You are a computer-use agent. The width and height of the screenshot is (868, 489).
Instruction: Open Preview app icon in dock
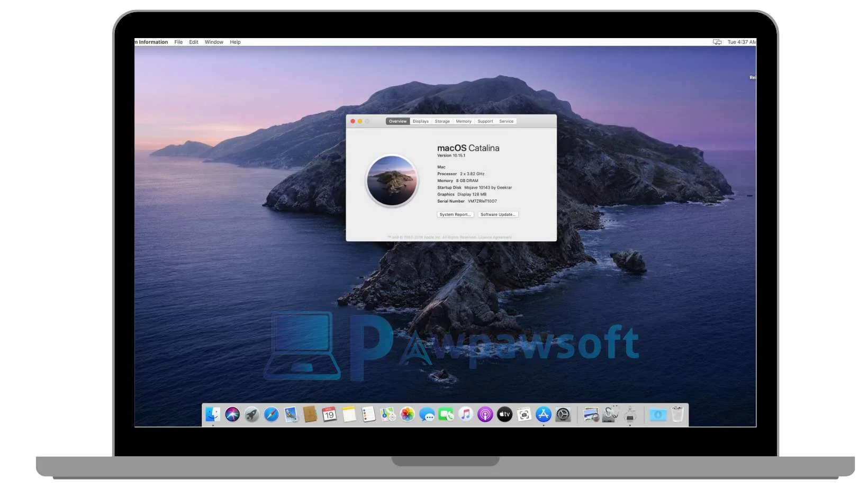click(x=591, y=414)
